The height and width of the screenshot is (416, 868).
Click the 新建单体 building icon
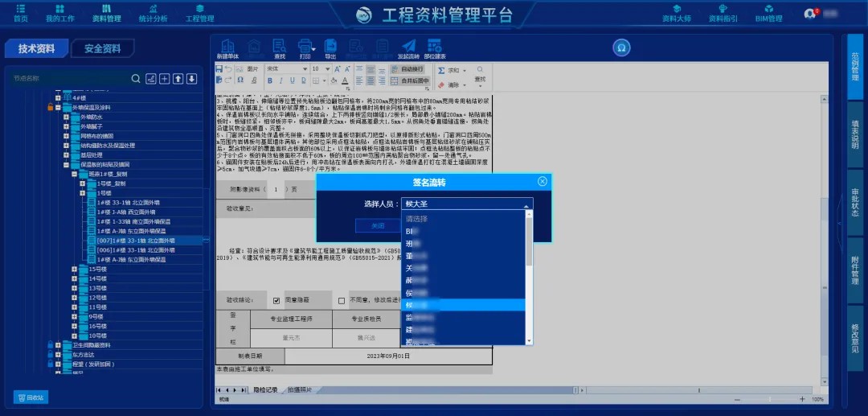coord(227,46)
